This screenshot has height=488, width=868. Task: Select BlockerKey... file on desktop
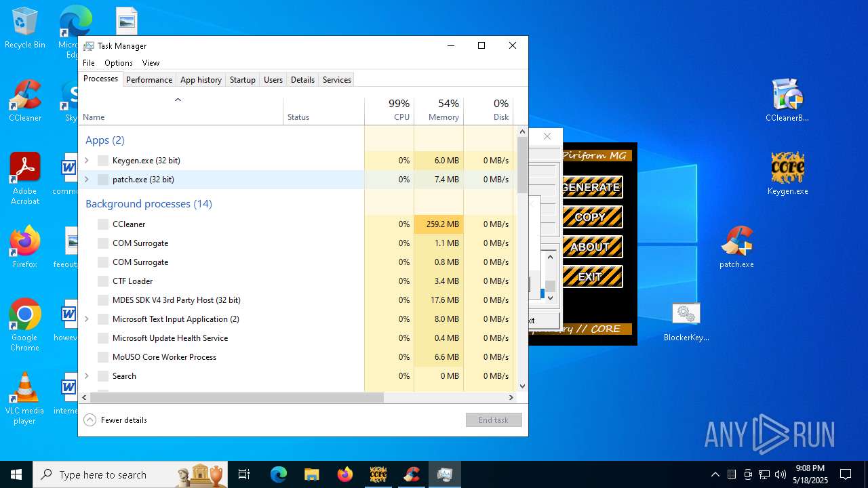click(686, 321)
